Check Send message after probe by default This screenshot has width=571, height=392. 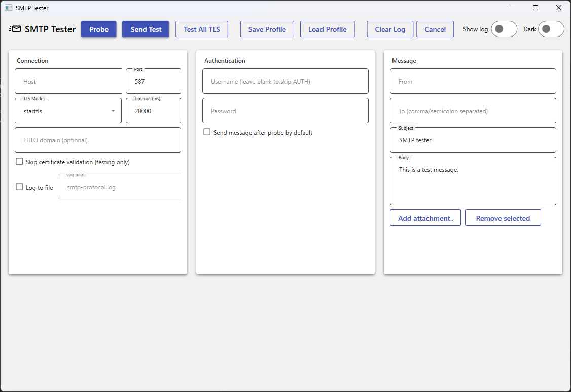(207, 132)
